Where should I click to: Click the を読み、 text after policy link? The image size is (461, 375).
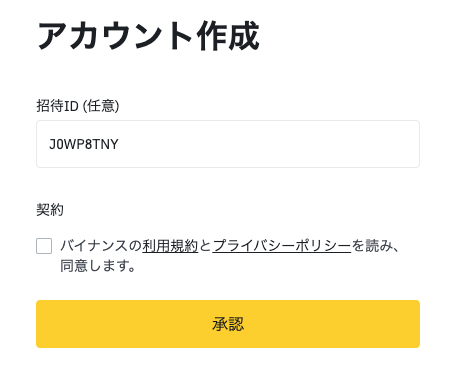click(375, 246)
